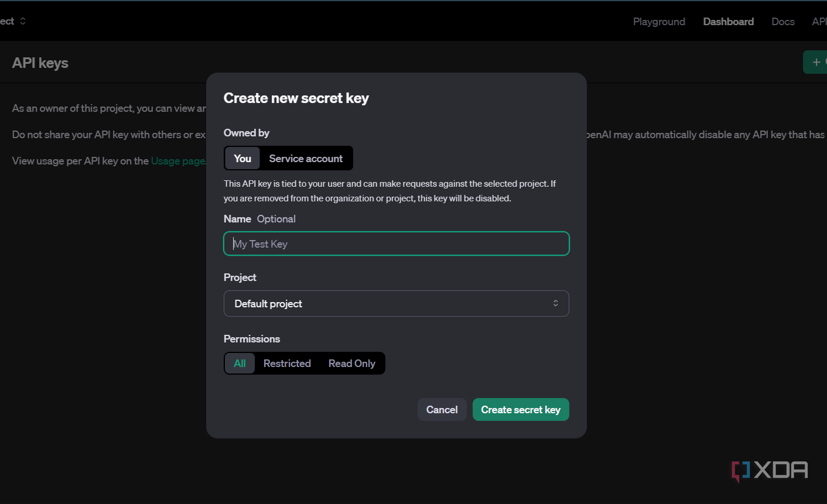
Task: Open the Usage page link
Action: pyautogui.click(x=178, y=161)
